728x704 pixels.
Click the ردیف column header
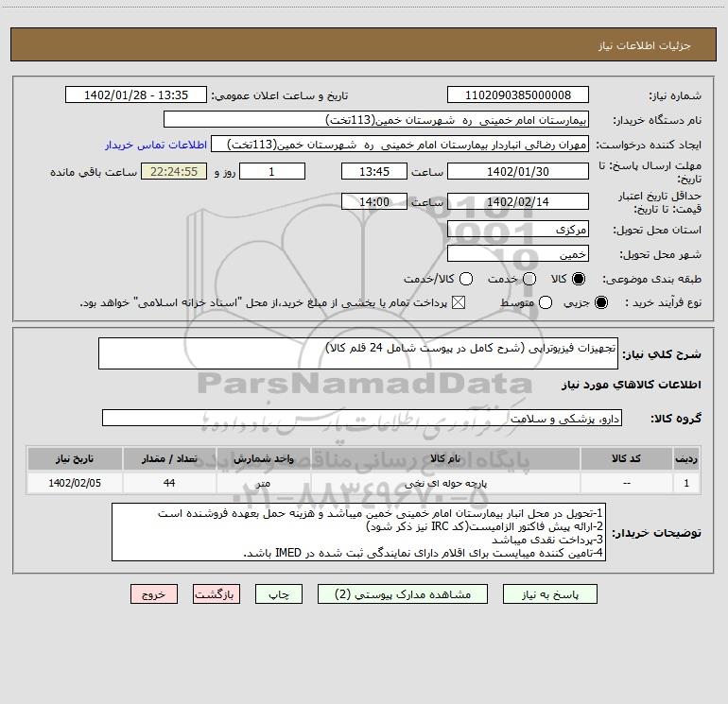pyautogui.click(x=686, y=458)
